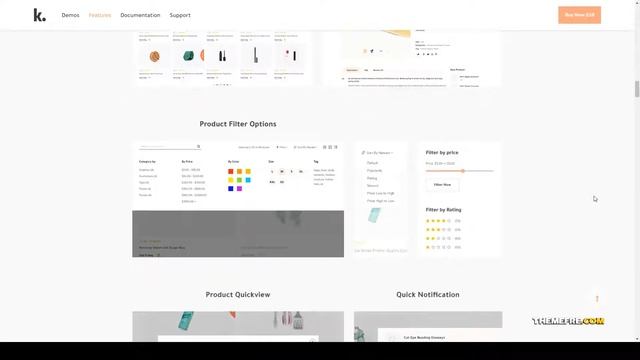Pick the purple color swatch
Screen dimensions: 640x360
[x=239, y=189]
